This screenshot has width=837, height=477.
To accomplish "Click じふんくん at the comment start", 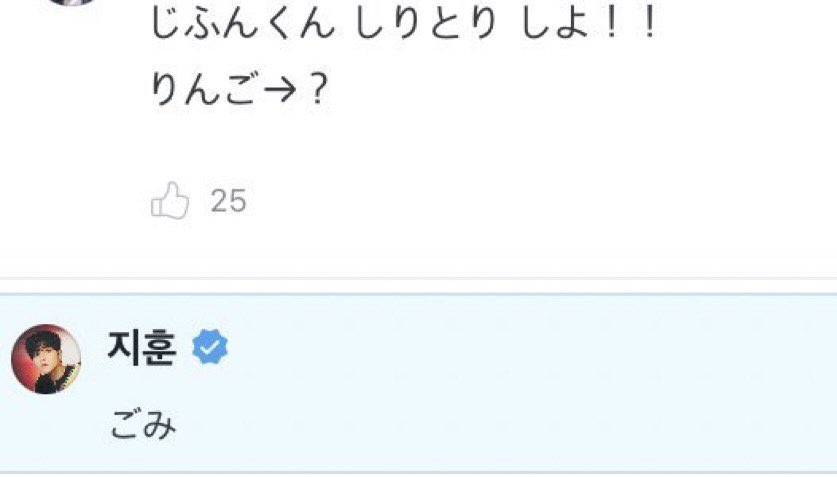I will tap(243, 24).
